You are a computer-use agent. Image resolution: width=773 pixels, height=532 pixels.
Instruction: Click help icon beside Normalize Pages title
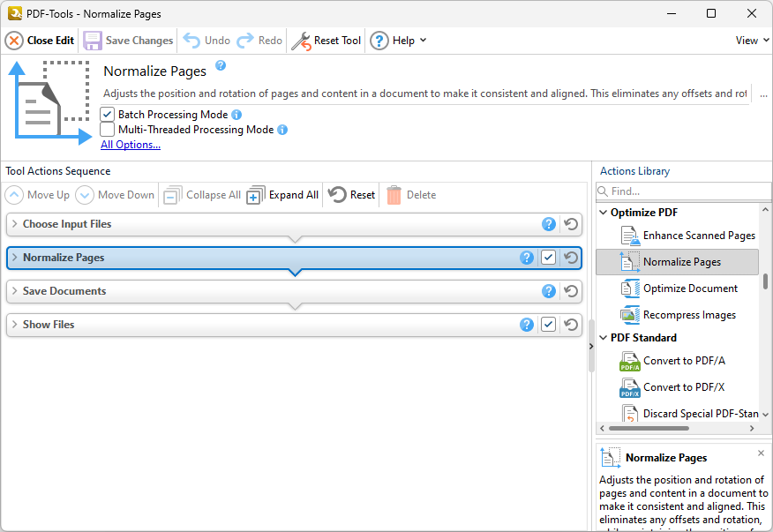221,65
